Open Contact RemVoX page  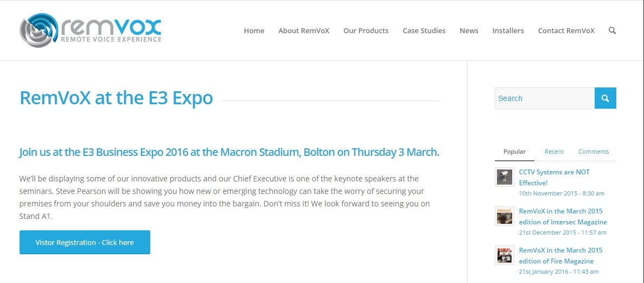(x=566, y=30)
